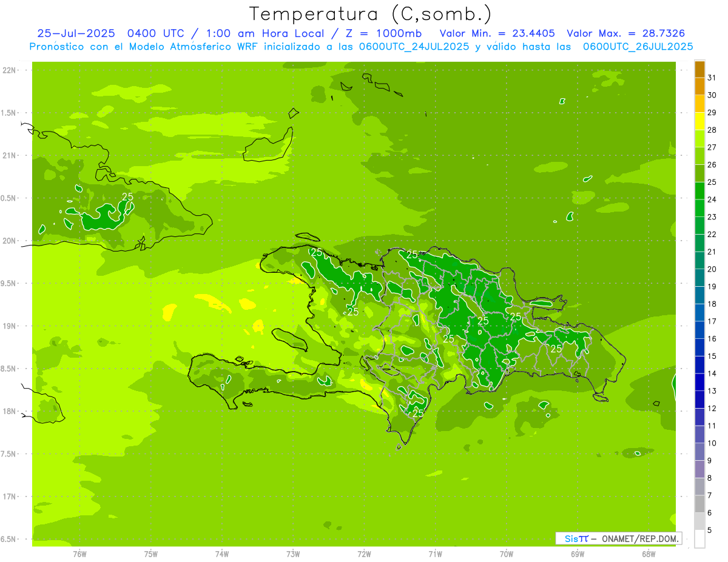
Task: Click the '28' value on the color scale
Action: click(712, 130)
